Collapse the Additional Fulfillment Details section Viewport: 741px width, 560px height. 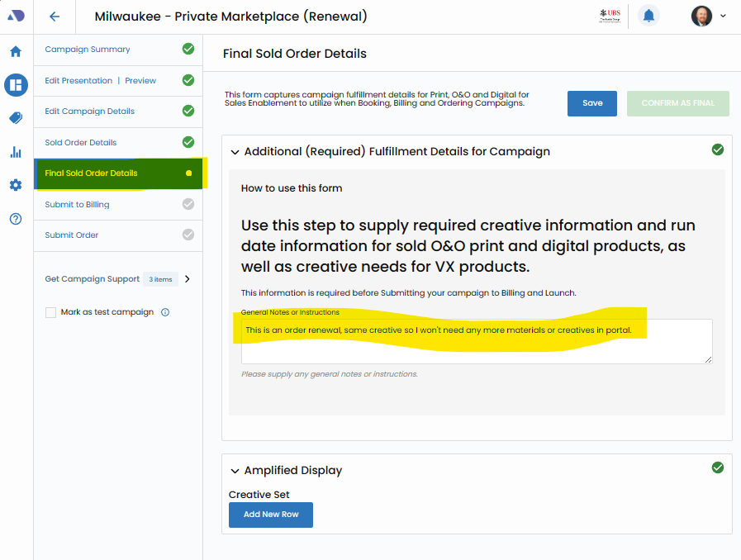[x=235, y=152]
